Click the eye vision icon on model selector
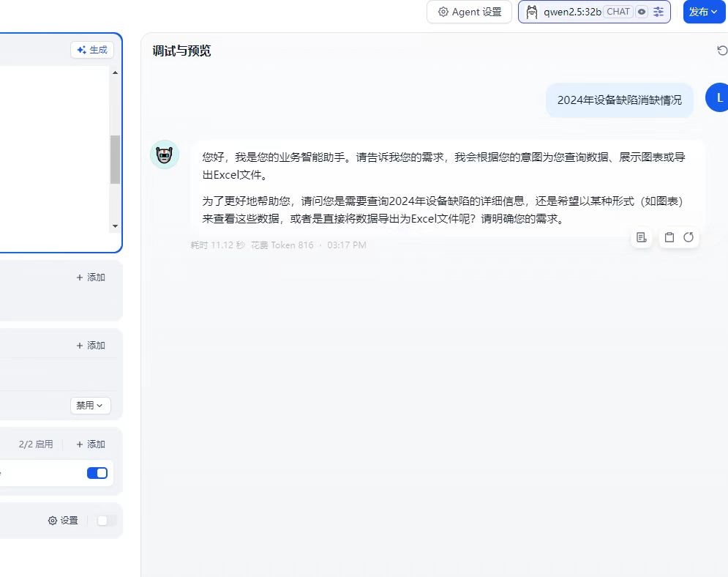The width and height of the screenshot is (728, 577). pyautogui.click(x=642, y=12)
